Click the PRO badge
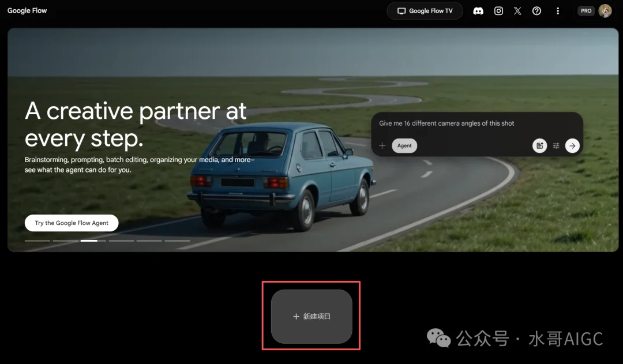 click(x=586, y=11)
